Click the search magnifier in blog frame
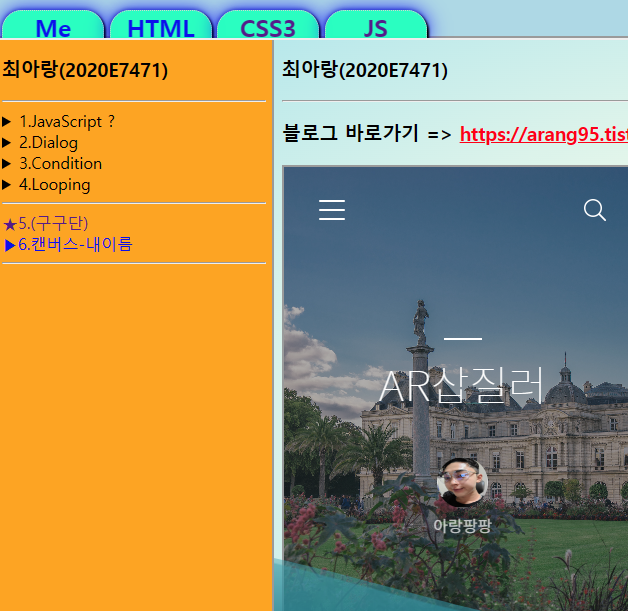Screen dimensions: 628x611 tap(594, 210)
